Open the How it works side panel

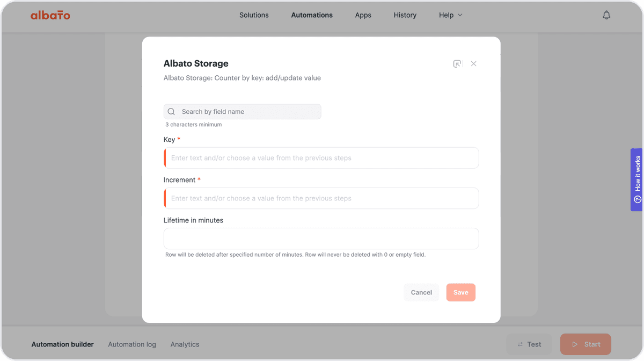click(x=637, y=179)
